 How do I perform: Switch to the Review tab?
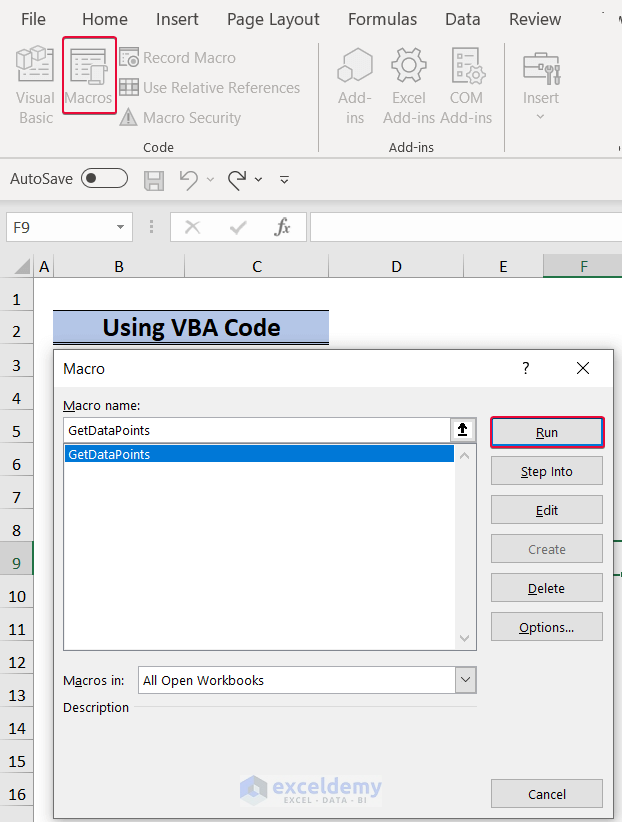point(535,19)
